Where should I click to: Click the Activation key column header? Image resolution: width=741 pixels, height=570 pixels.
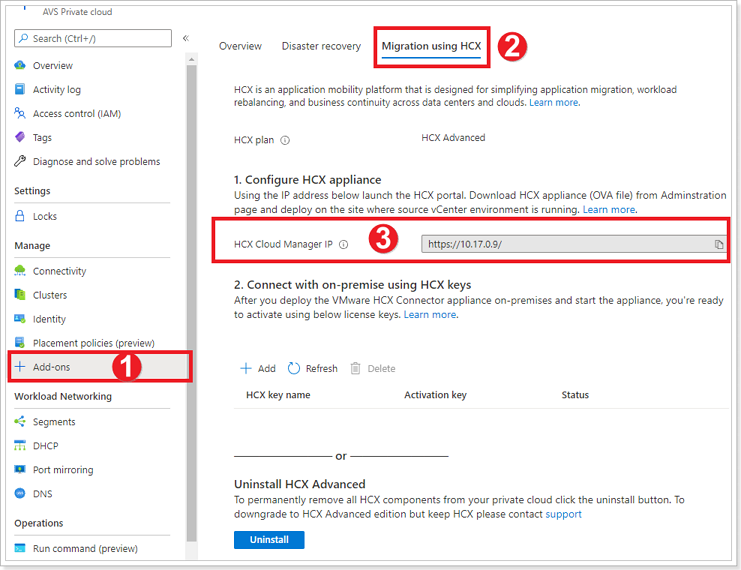(x=435, y=395)
